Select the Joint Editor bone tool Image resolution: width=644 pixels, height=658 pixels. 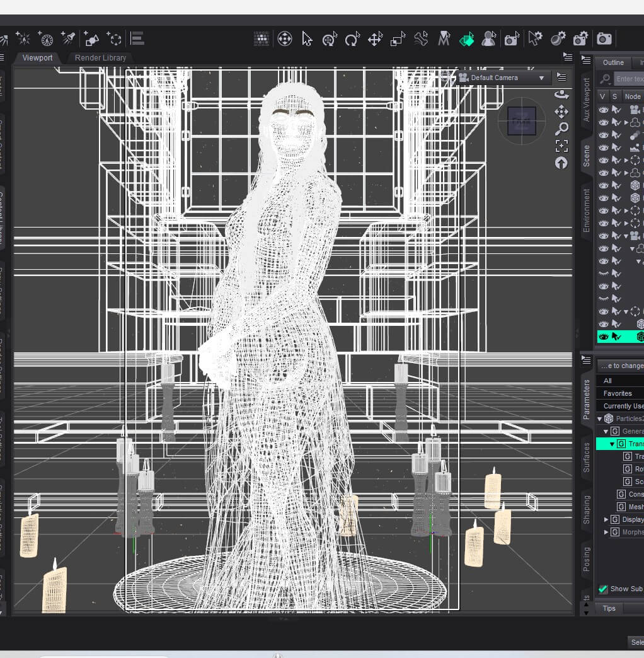(421, 39)
